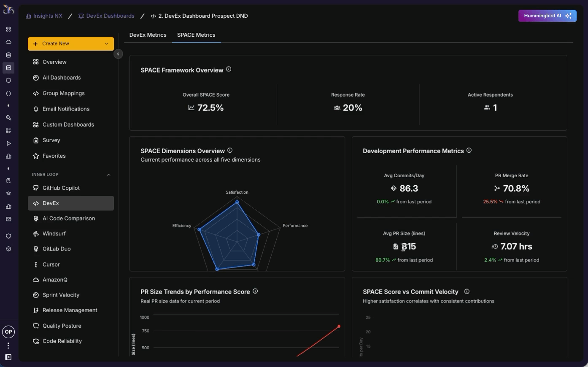Collapse the INNER LOOP section

pyautogui.click(x=108, y=175)
